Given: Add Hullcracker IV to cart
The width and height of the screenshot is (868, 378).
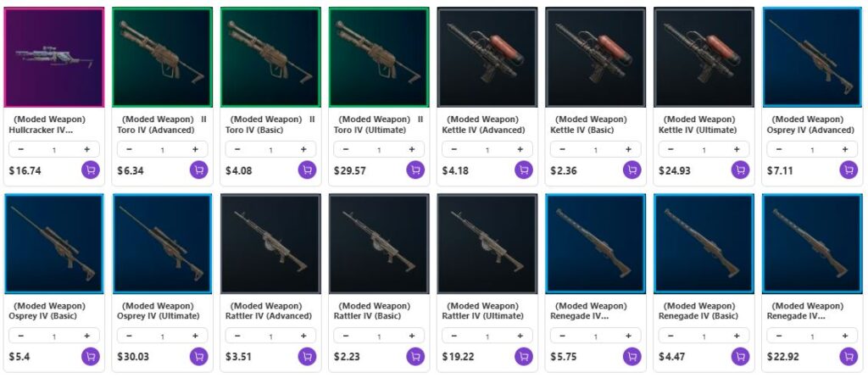Looking at the screenshot, I should tap(90, 170).
